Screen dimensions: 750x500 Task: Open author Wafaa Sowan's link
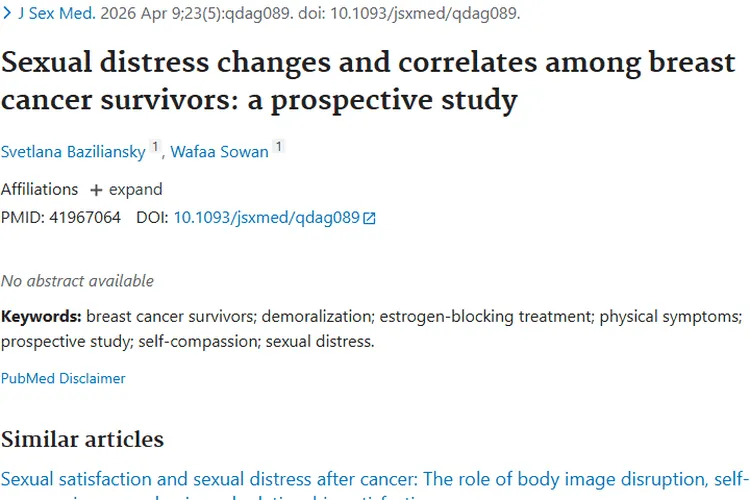[x=219, y=152]
